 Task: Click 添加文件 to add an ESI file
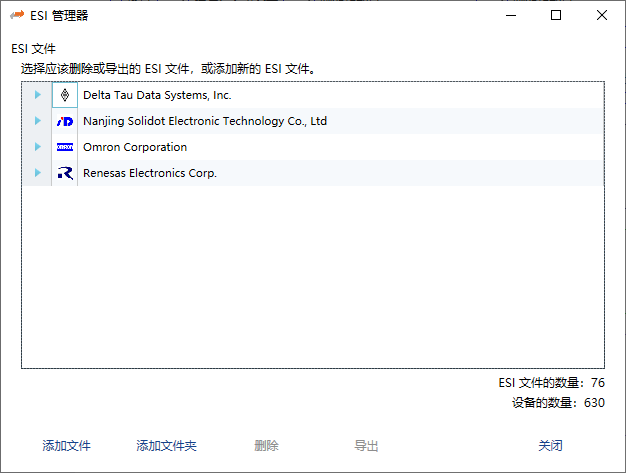pyautogui.click(x=66, y=445)
